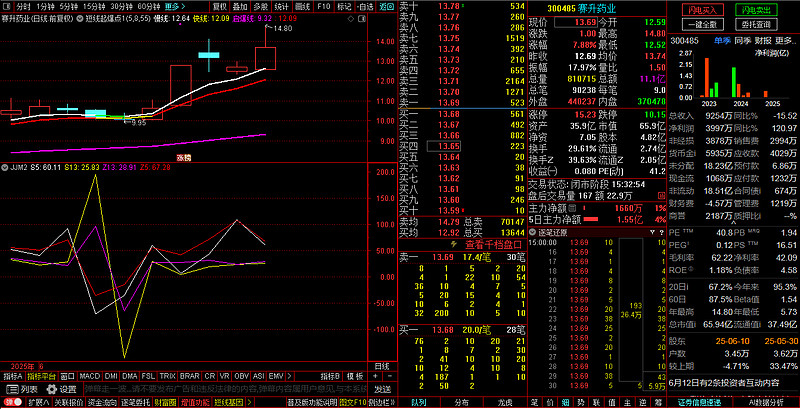Select 同季 same-quarter view

(x=742, y=40)
